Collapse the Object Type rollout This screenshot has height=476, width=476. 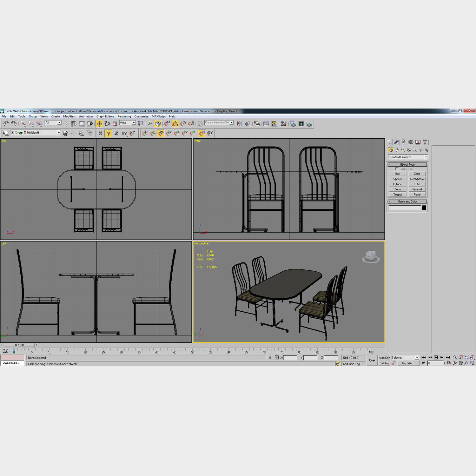pos(407,164)
